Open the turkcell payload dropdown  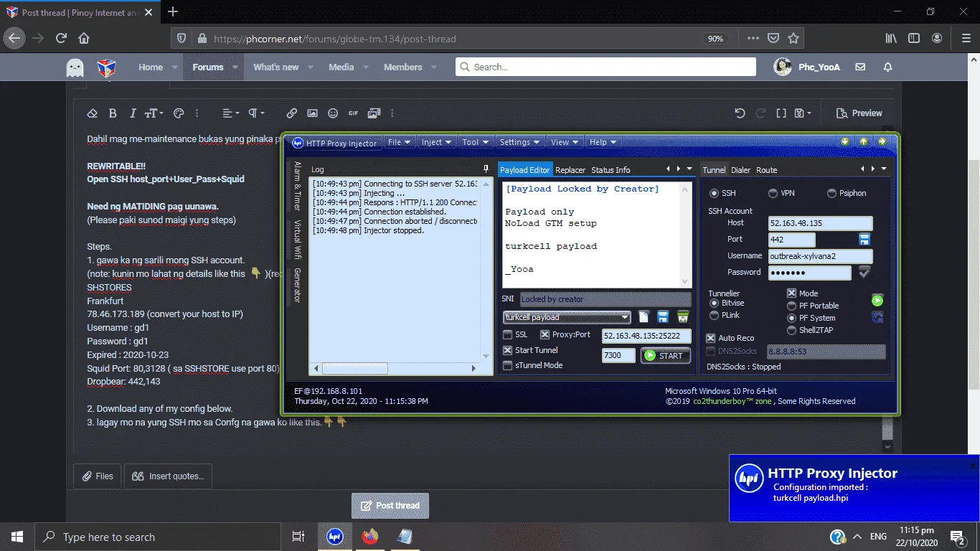tap(567, 317)
